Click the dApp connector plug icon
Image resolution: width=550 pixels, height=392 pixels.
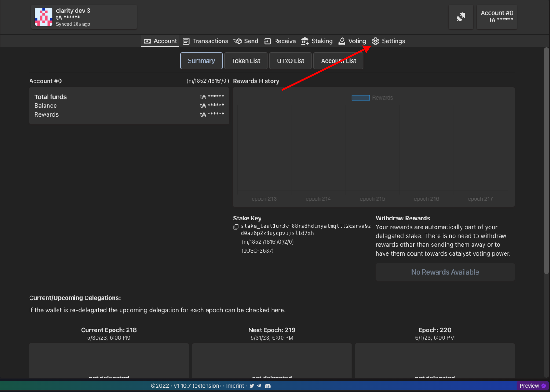click(x=461, y=17)
